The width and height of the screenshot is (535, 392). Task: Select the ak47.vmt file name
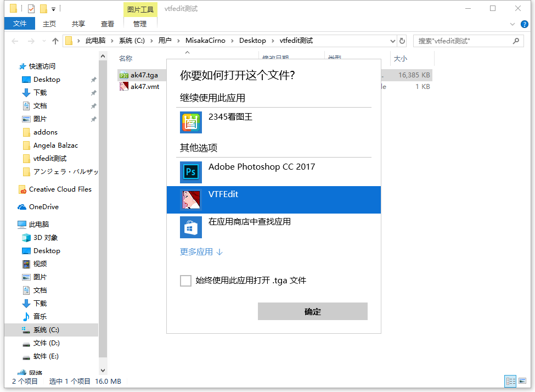tap(145, 87)
